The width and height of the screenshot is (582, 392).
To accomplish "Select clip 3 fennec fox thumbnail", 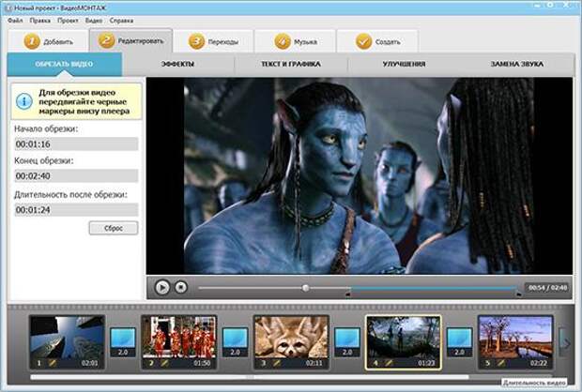I will [x=291, y=342].
